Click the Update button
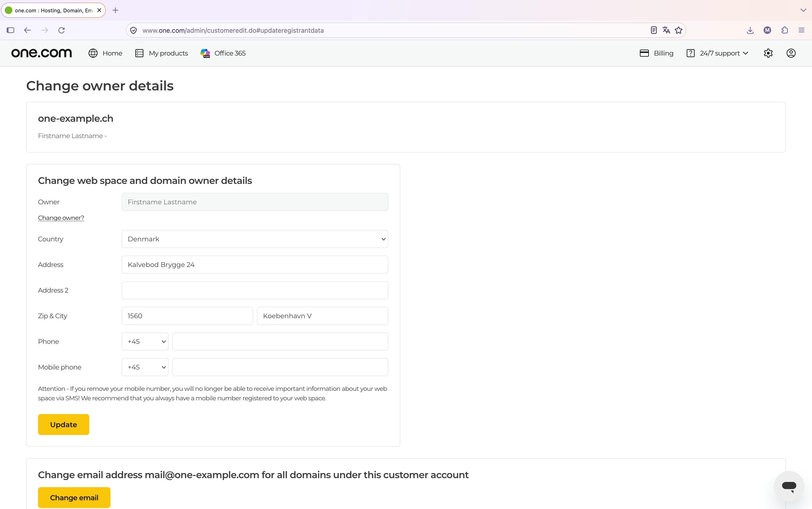The width and height of the screenshot is (812, 509). pyautogui.click(x=63, y=425)
